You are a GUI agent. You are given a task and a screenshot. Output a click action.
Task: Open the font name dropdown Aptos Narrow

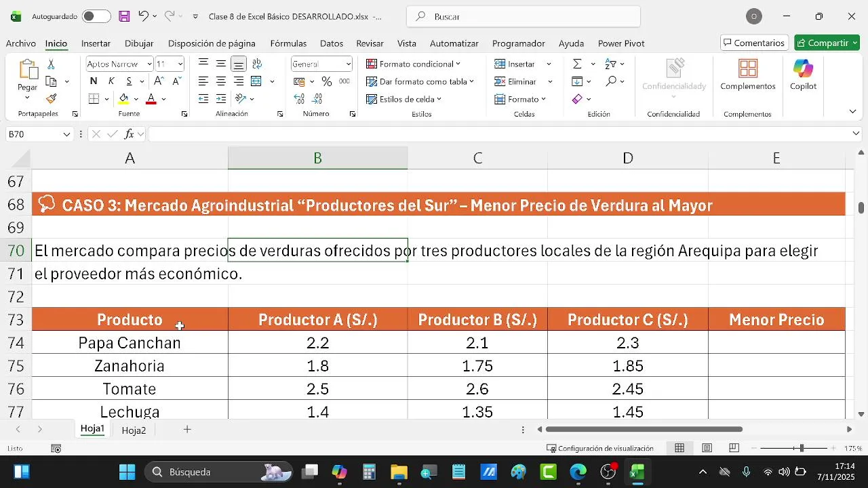(x=149, y=64)
